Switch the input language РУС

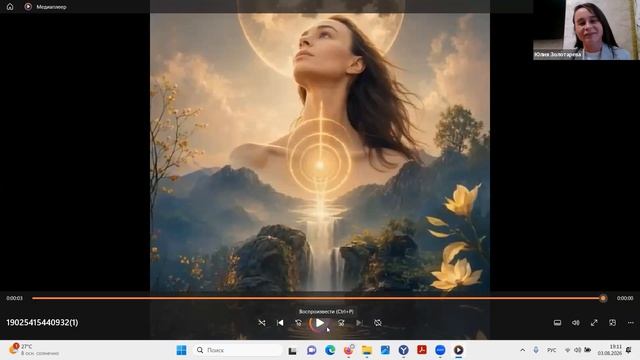pos(551,350)
